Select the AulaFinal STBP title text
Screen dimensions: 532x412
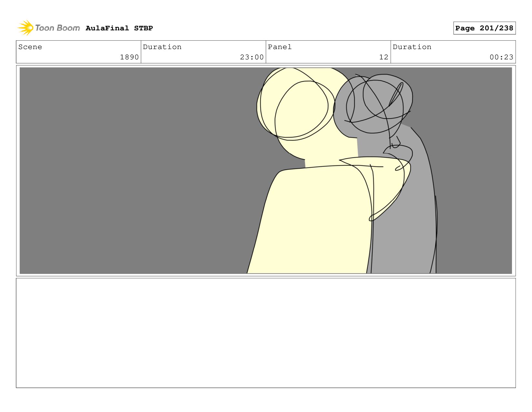[119, 28]
